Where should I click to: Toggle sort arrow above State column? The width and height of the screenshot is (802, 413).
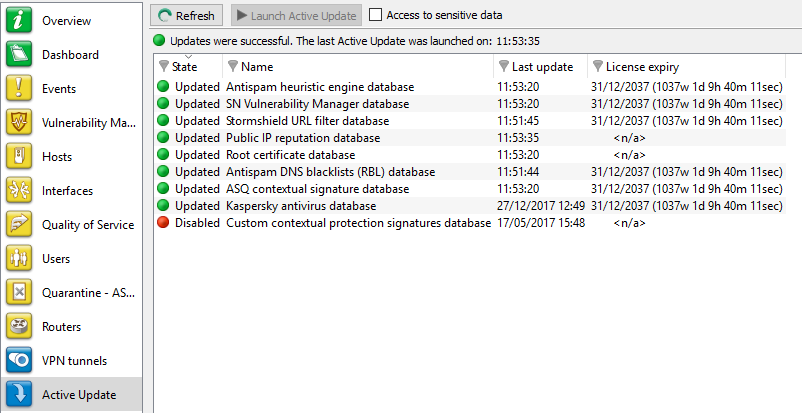(x=188, y=56)
